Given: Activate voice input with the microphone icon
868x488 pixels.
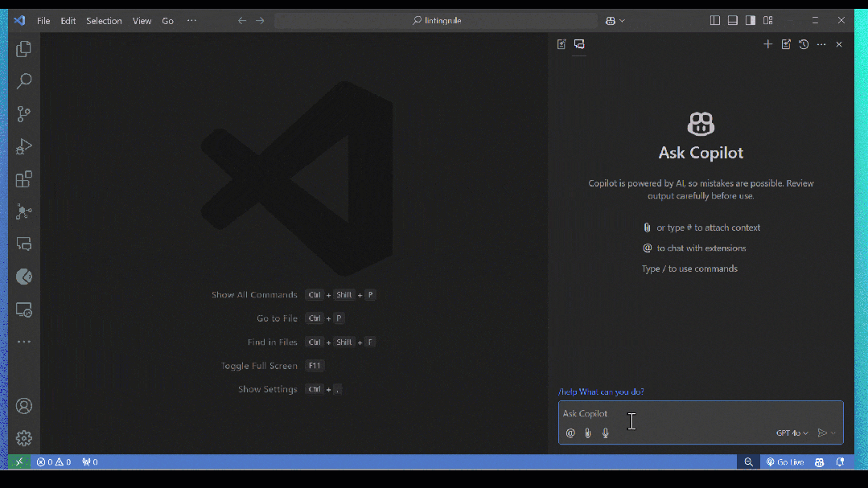Looking at the screenshot, I should [x=605, y=433].
